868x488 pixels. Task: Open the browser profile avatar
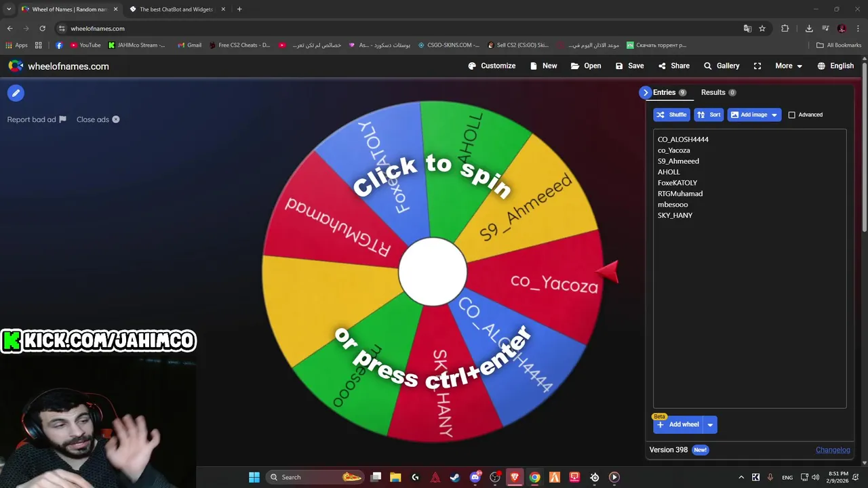[x=842, y=28]
